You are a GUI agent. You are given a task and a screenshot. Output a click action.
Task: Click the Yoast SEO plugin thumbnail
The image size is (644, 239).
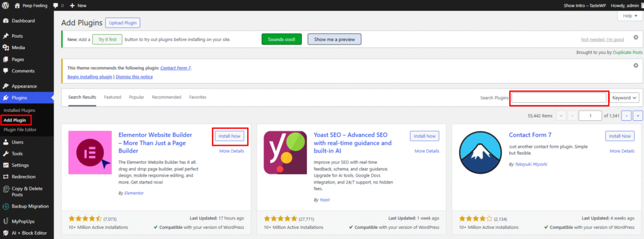point(285,152)
